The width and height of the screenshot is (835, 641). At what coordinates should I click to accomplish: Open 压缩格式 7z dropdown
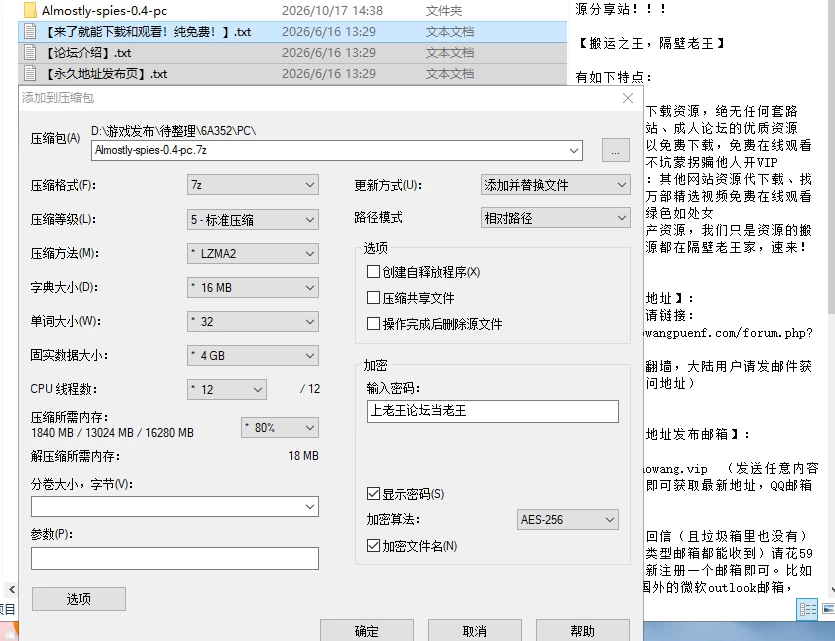tap(253, 185)
